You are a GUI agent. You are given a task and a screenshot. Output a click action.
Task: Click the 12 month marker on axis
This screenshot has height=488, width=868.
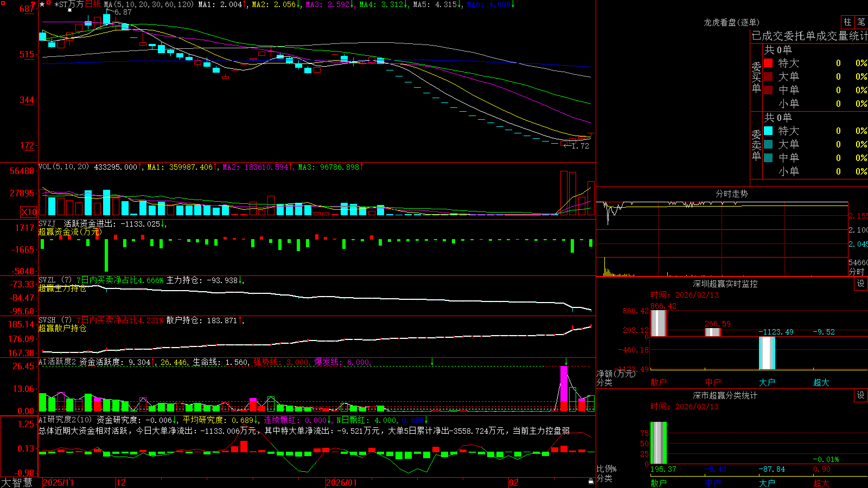(x=122, y=483)
